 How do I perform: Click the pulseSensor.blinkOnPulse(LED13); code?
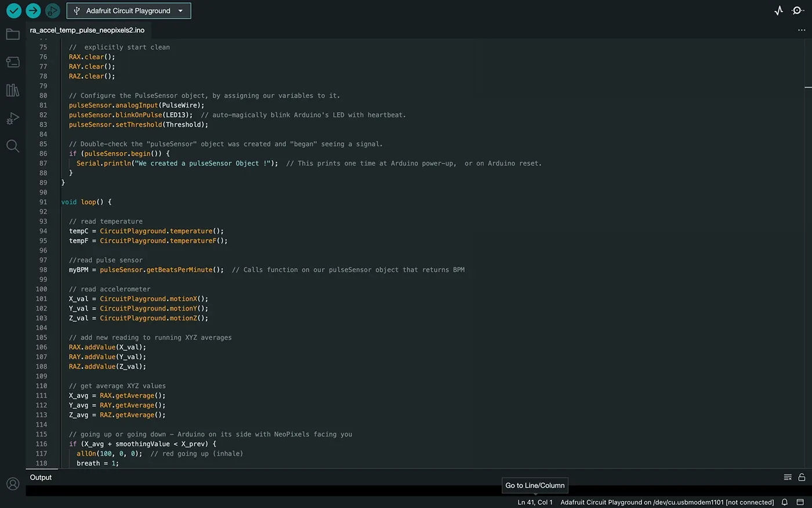(130, 115)
